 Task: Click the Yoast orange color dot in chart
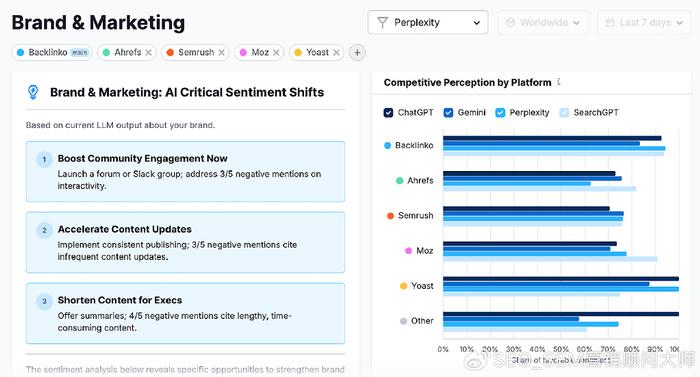(x=404, y=286)
